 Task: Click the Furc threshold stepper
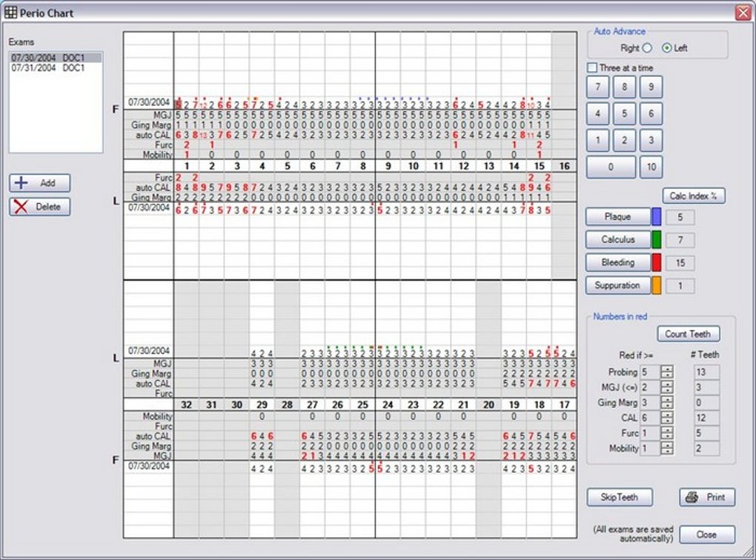click(x=667, y=433)
